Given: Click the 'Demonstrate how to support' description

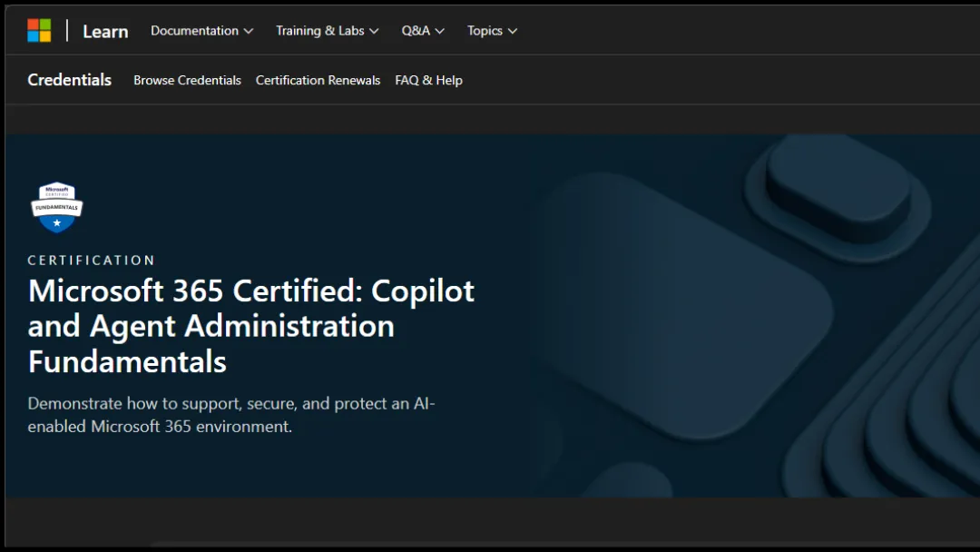Looking at the screenshot, I should (x=231, y=415).
